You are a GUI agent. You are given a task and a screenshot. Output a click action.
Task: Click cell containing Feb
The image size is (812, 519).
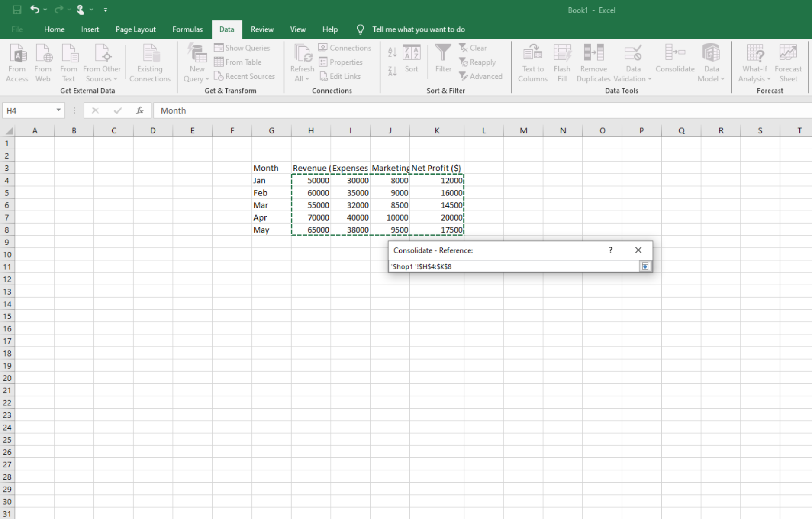coord(271,193)
